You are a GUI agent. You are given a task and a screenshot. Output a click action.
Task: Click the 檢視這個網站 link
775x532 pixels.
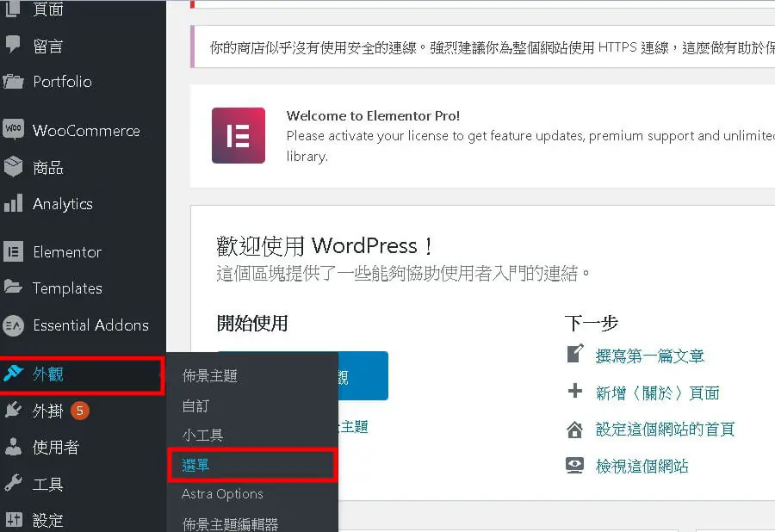(642, 466)
